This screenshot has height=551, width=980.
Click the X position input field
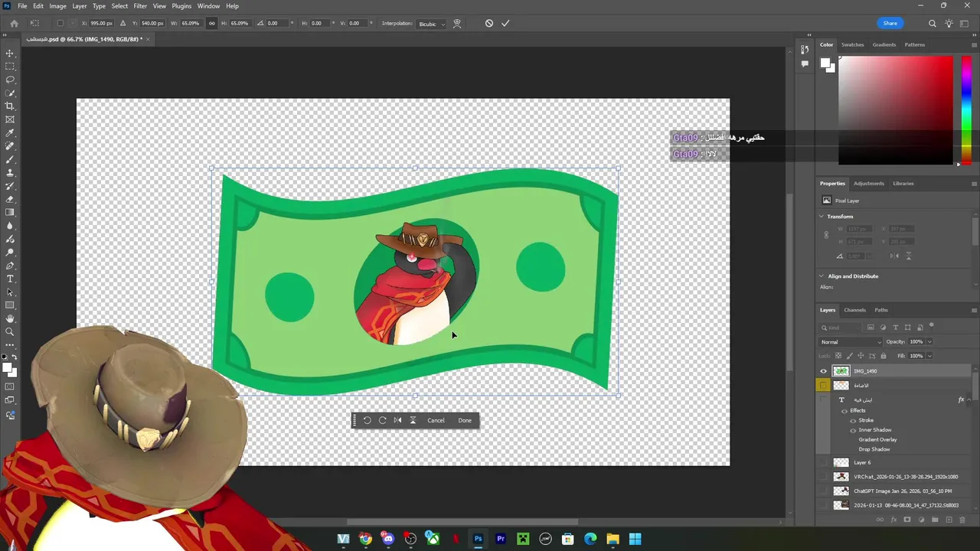click(101, 24)
